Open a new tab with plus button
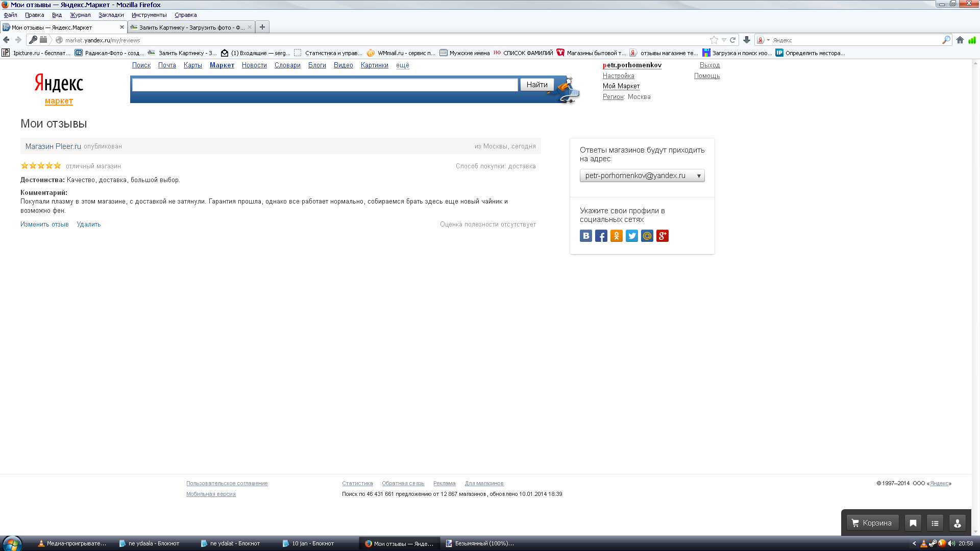Image resolution: width=980 pixels, height=551 pixels. point(262,27)
